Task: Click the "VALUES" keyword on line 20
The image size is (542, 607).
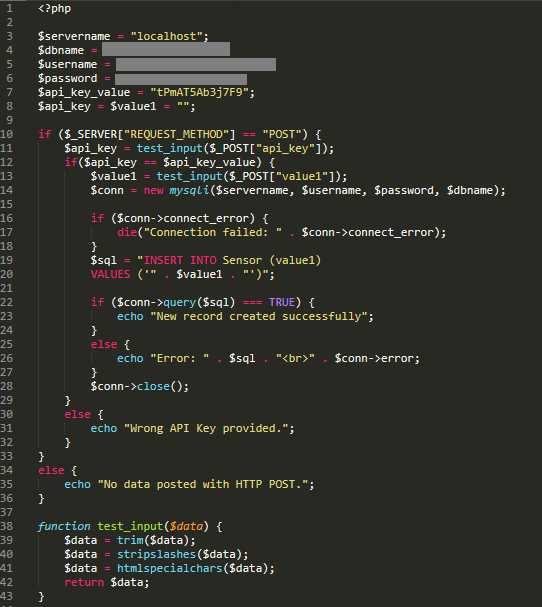Action: click(x=110, y=274)
